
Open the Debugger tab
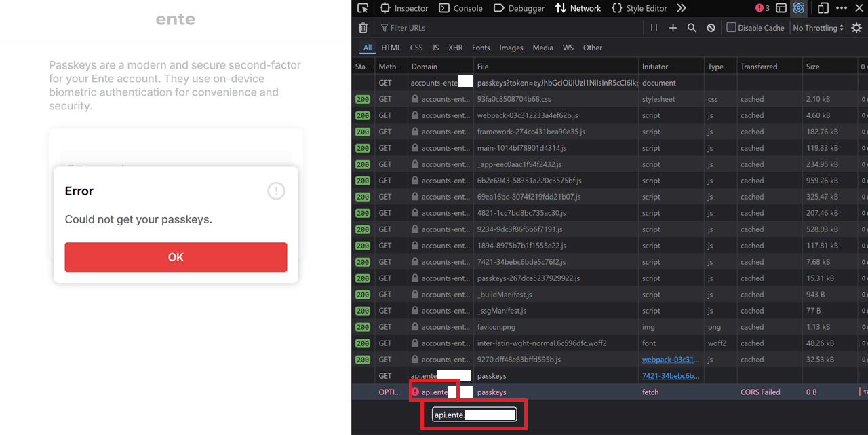(x=519, y=8)
